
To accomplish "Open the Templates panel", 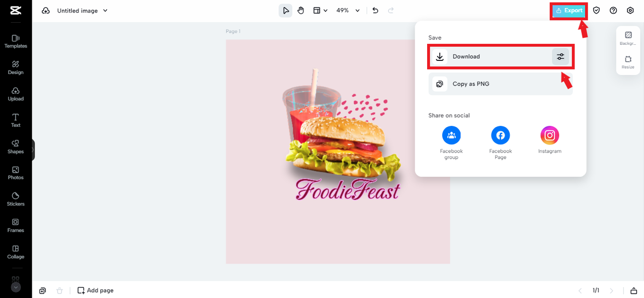I will pos(16,41).
